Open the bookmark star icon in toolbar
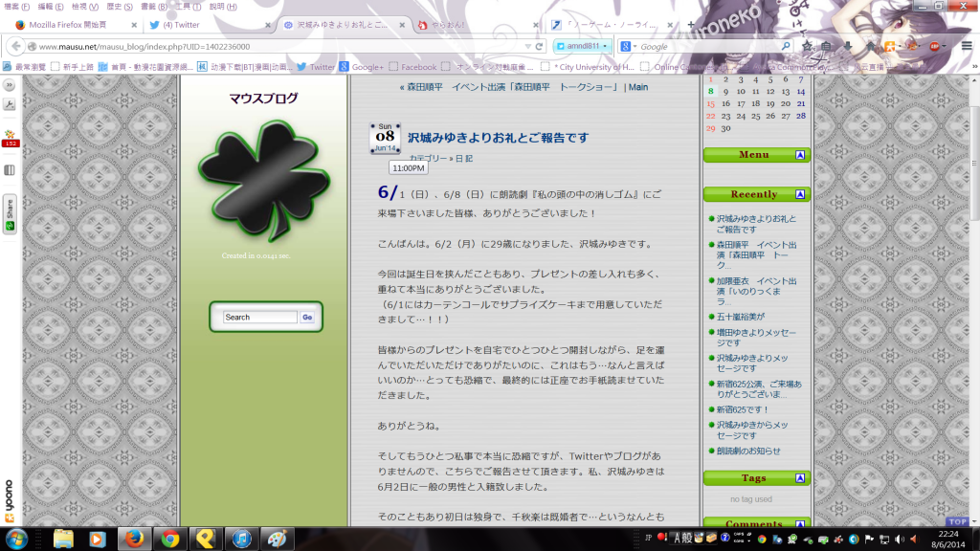Viewport: 980px width, 551px height. pyautogui.click(x=809, y=46)
